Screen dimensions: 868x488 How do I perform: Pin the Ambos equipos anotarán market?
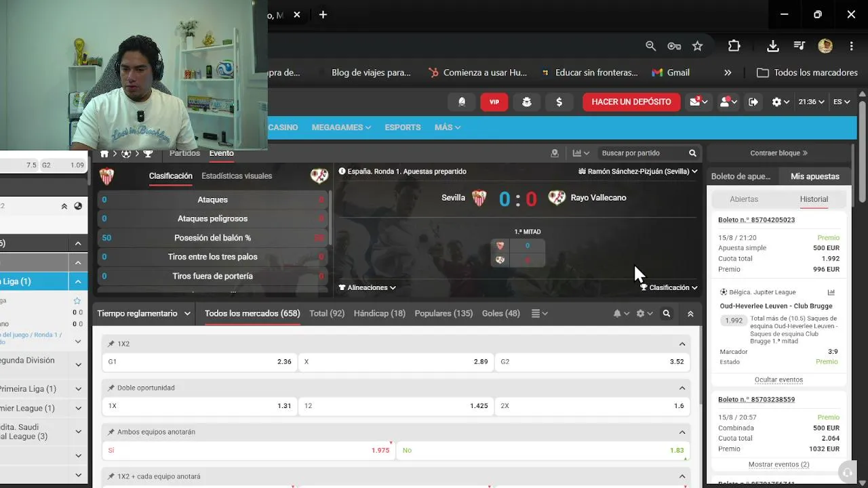click(111, 432)
